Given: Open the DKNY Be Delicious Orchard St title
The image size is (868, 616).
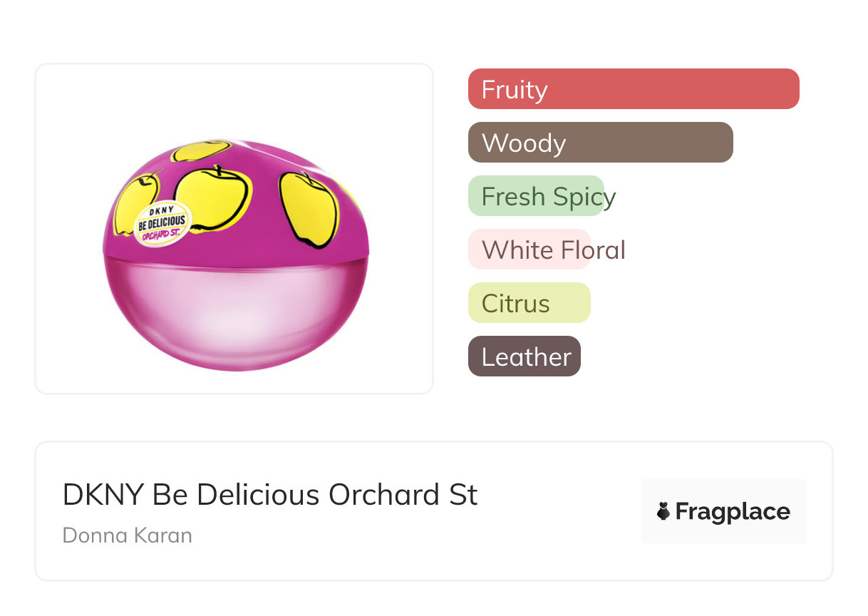Looking at the screenshot, I should coord(270,494).
